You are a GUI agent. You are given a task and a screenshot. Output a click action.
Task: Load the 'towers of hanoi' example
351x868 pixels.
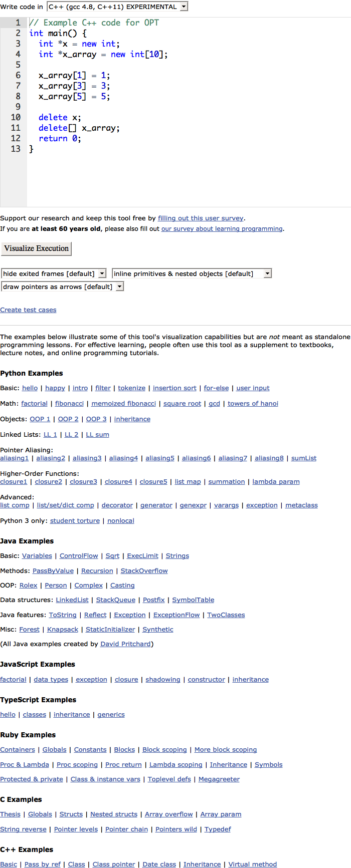(x=253, y=404)
